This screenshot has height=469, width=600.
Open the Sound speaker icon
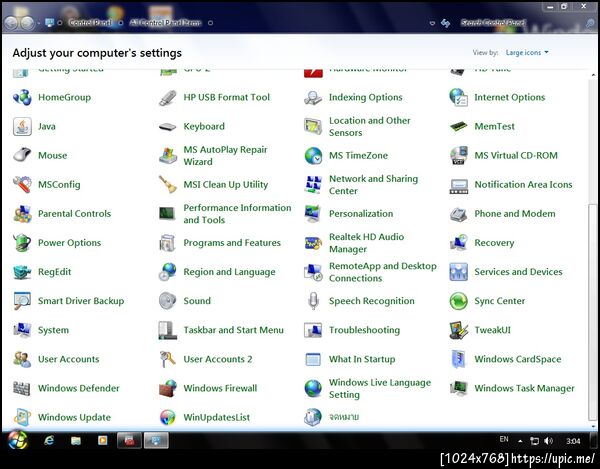168,301
